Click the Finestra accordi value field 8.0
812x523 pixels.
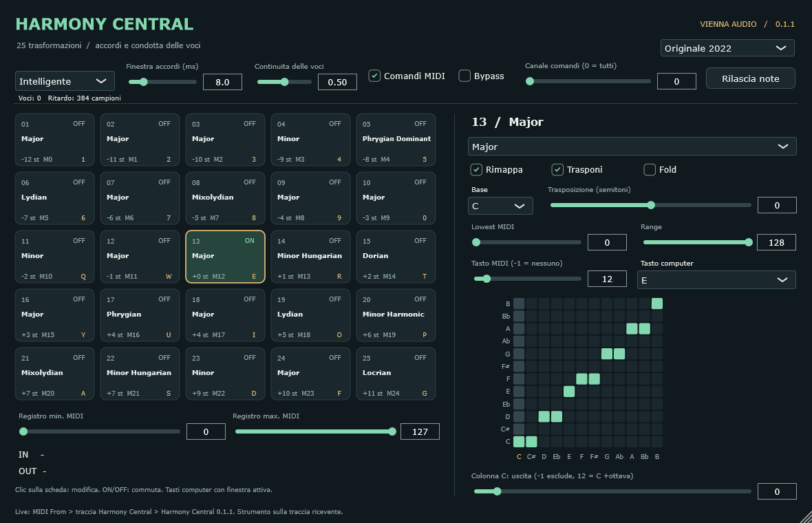(x=222, y=82)
